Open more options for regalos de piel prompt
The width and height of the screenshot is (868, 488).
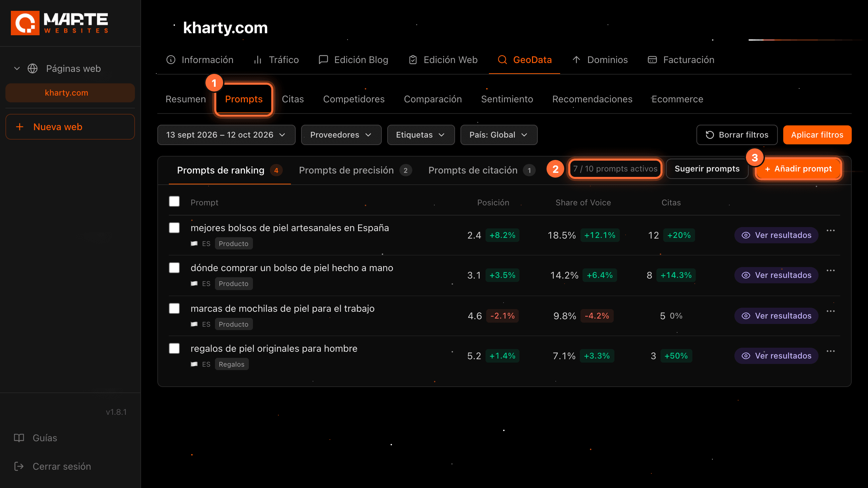click(x=831, y=351)
